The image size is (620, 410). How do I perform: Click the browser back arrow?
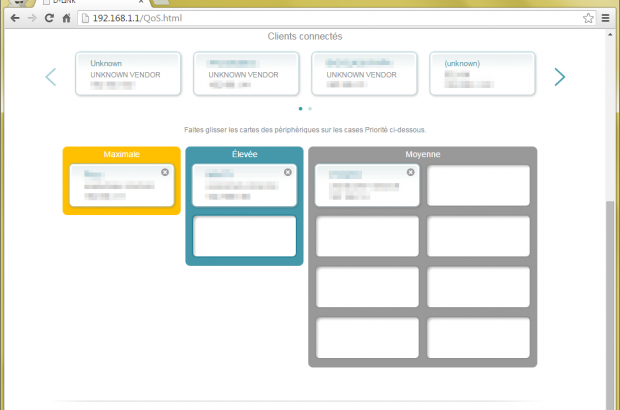coord(14,18)
